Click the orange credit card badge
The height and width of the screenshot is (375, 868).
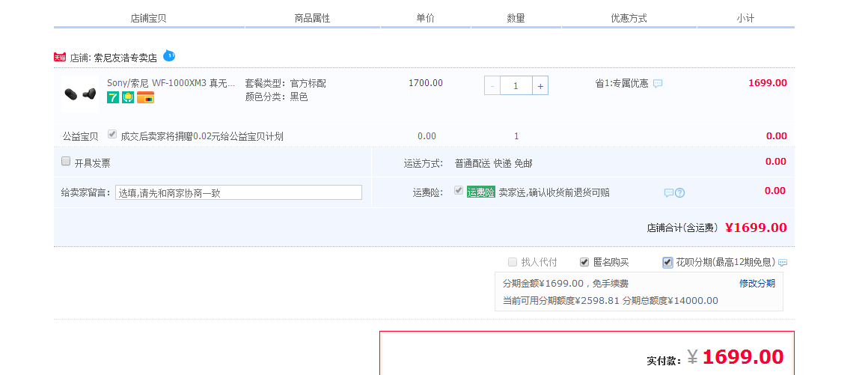click(146, 97)
